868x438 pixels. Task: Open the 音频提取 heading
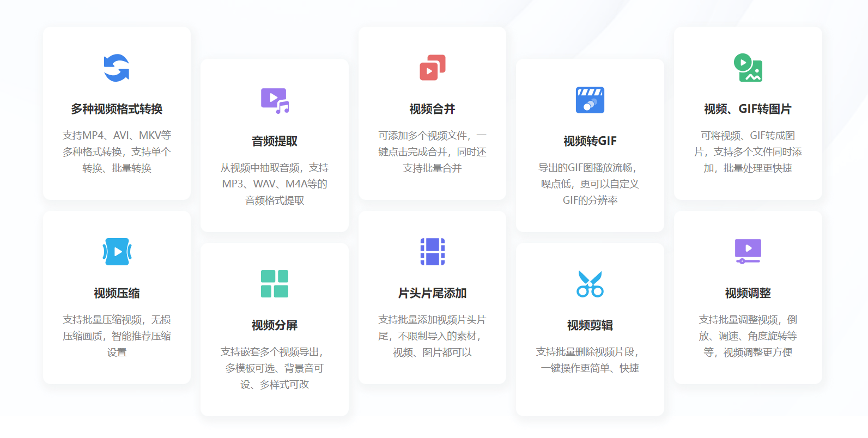pos(275,141)
